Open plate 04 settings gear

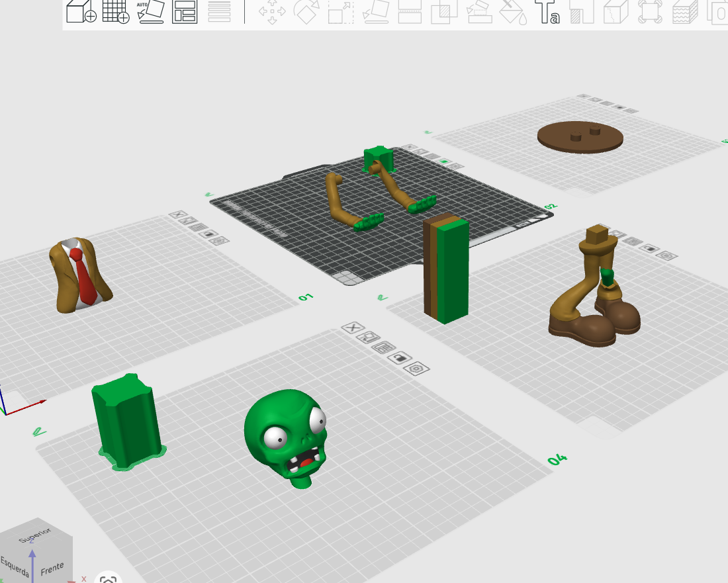(x=416, y=369)
